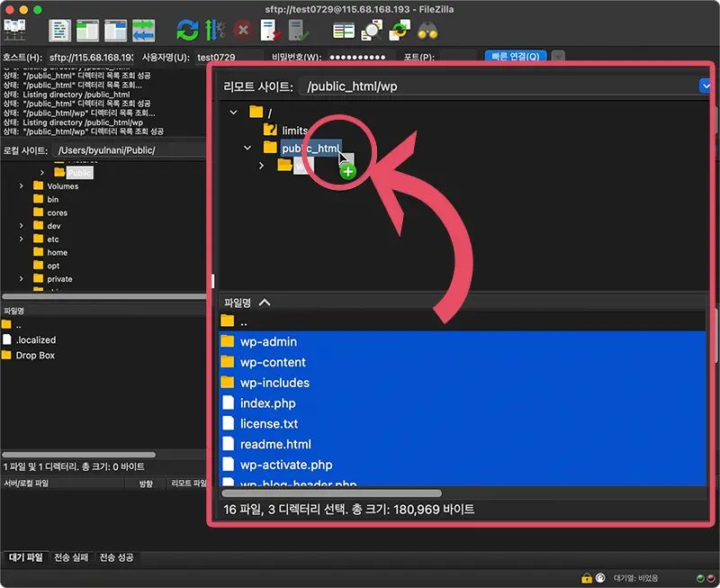
Task: Disconnect from the current server icon
Action: tap(271, 31)
